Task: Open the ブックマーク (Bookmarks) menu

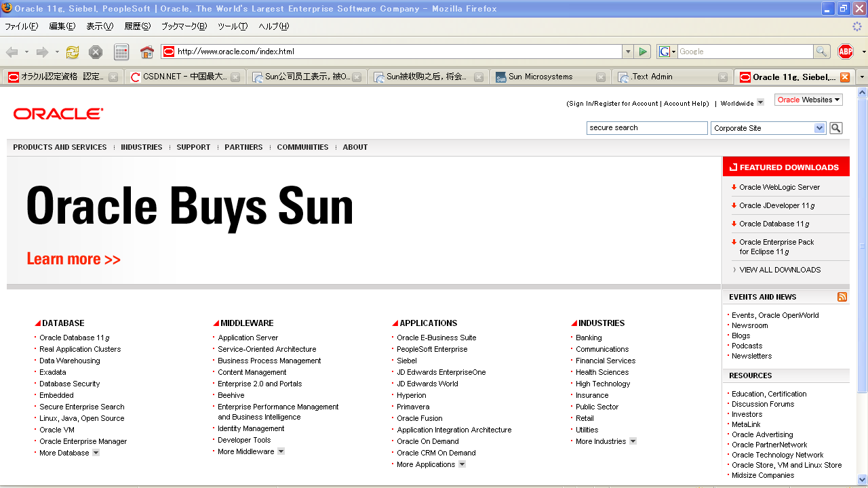Action: [184, 26]
